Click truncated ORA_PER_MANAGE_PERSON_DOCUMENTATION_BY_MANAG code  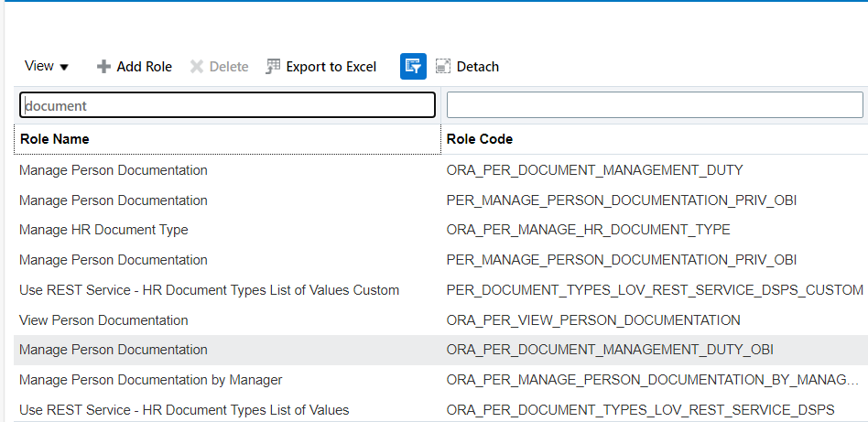653,380
